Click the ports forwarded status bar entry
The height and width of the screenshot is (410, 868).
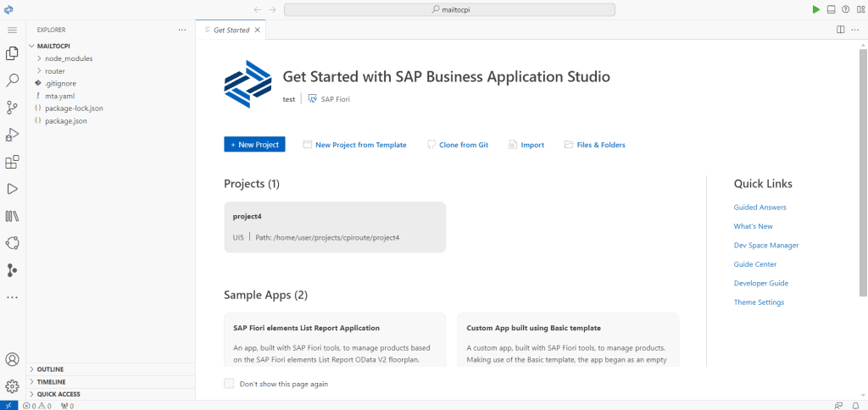67,406
